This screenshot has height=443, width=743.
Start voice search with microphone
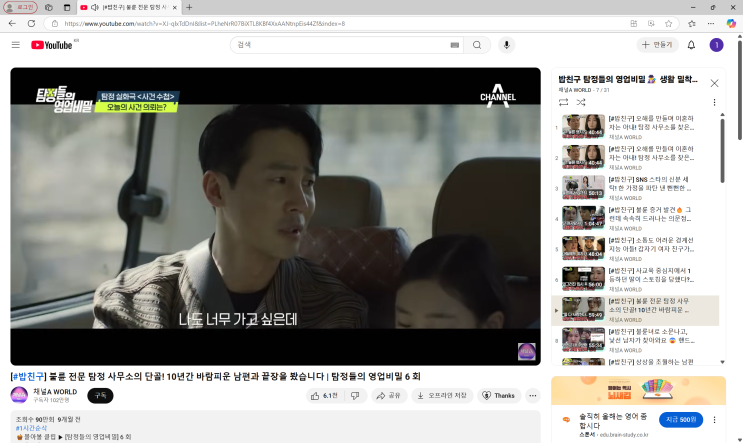click(507, 45)
